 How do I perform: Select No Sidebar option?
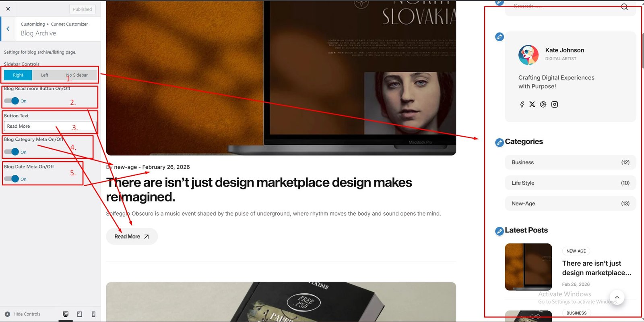pyautogui.click(x=77, y=75)
